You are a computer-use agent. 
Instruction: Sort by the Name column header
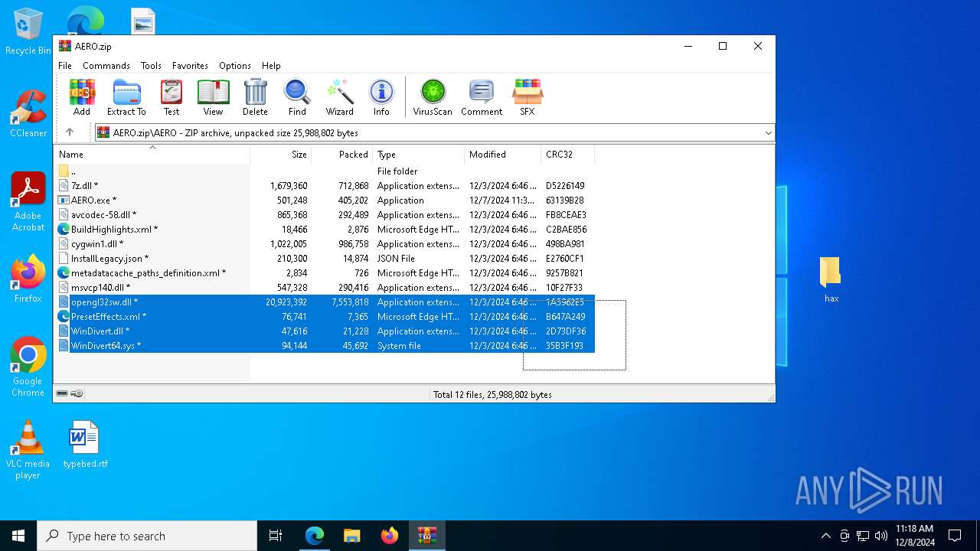click(152, 154)
